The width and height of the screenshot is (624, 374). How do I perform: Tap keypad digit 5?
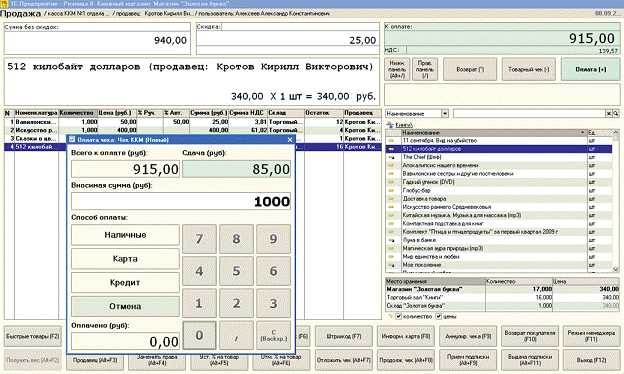(236, 271)
